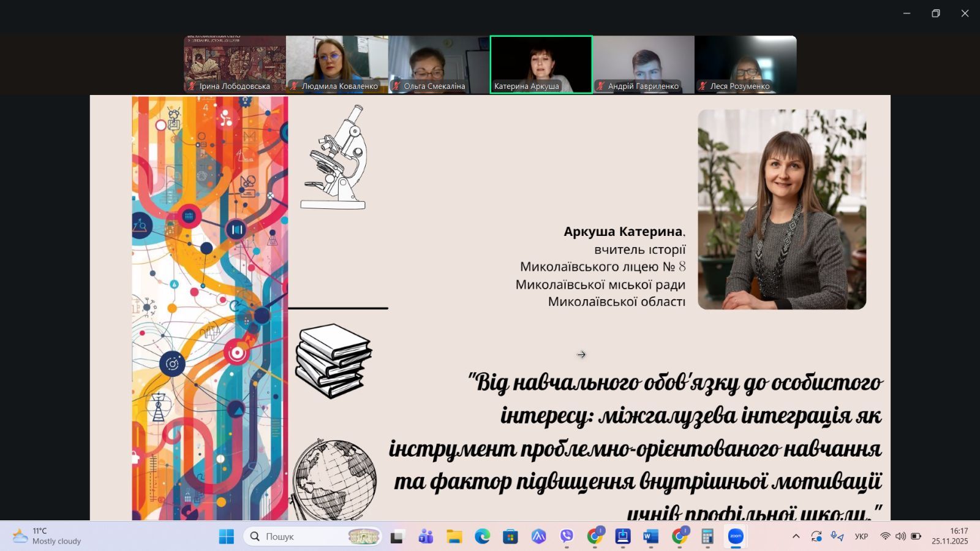Screen dimensions: 980x551
Task: Open Microsoft Teams taskbar icon
Action: (426, 536)
